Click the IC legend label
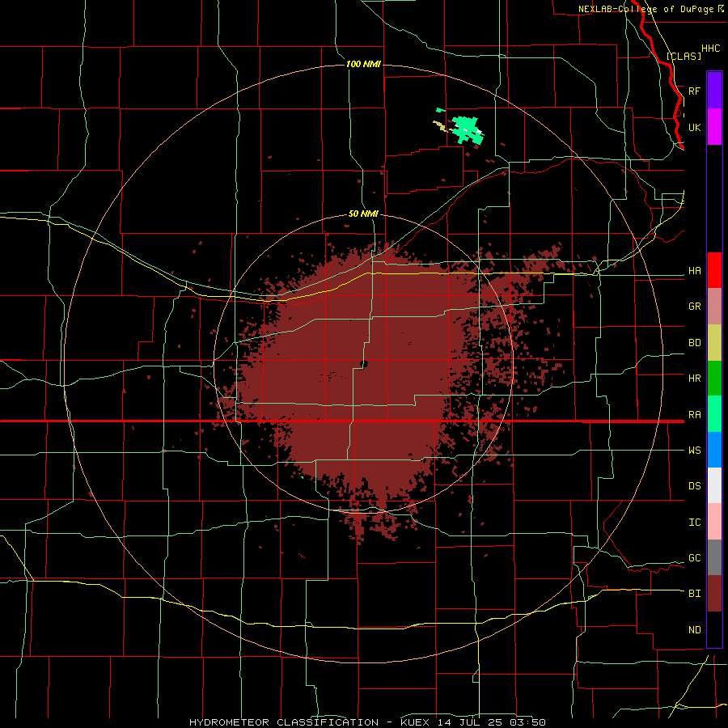The height and width of the screenshot is (728, 728). 694,523
